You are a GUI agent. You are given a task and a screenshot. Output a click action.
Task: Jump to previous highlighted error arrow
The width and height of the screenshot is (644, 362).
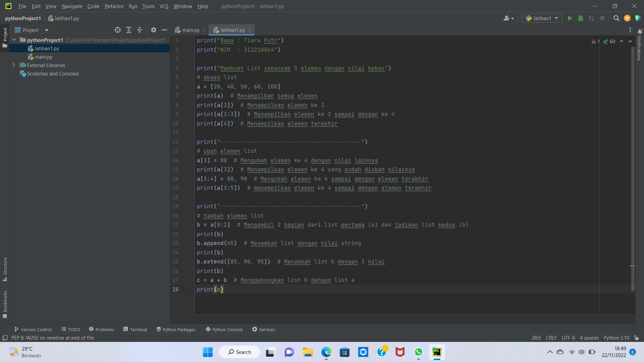(622, 41)
